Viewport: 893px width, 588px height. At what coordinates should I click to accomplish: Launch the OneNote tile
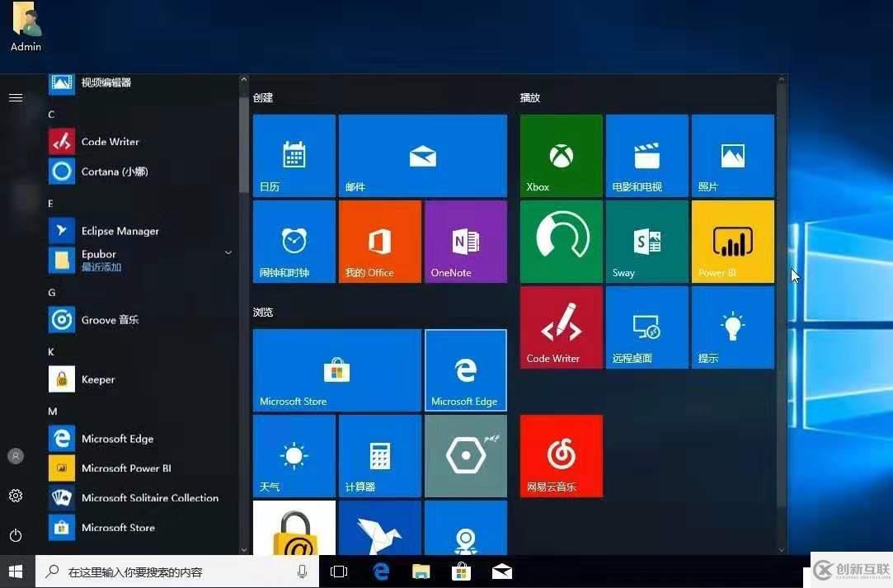click(x=465, y=241)
